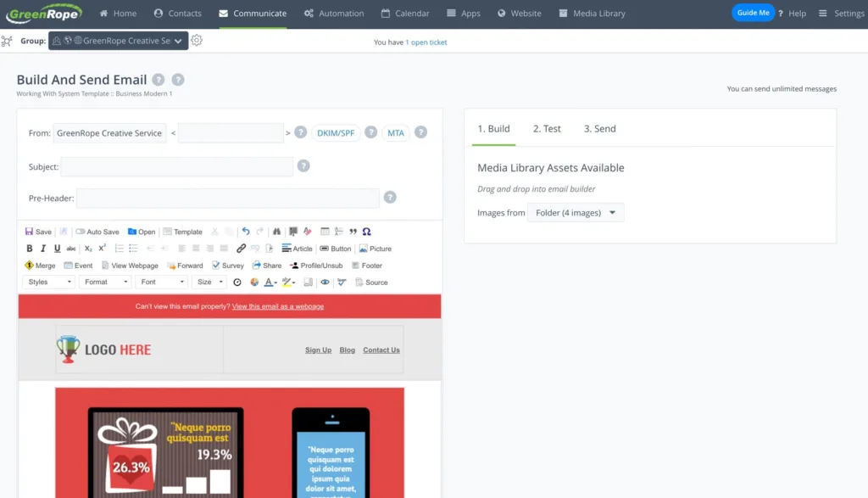Image resolution: width=868 pixels, height=498 pixels.
Task: Open the DKIM/SPF settings button
Action: coord(337,133)
